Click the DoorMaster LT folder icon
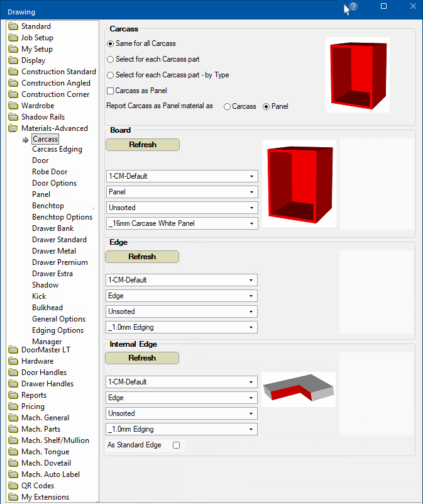423x504 pixels. (x=13, y=350)
